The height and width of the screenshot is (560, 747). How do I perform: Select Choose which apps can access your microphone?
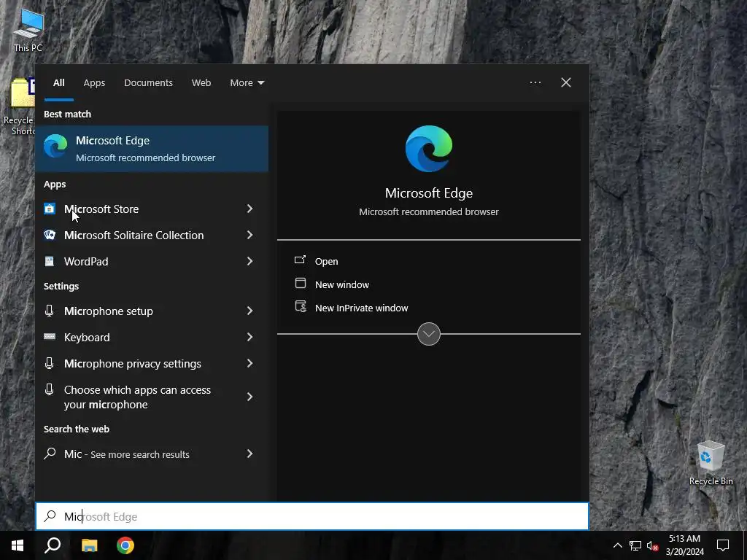(x=137, y=397)
